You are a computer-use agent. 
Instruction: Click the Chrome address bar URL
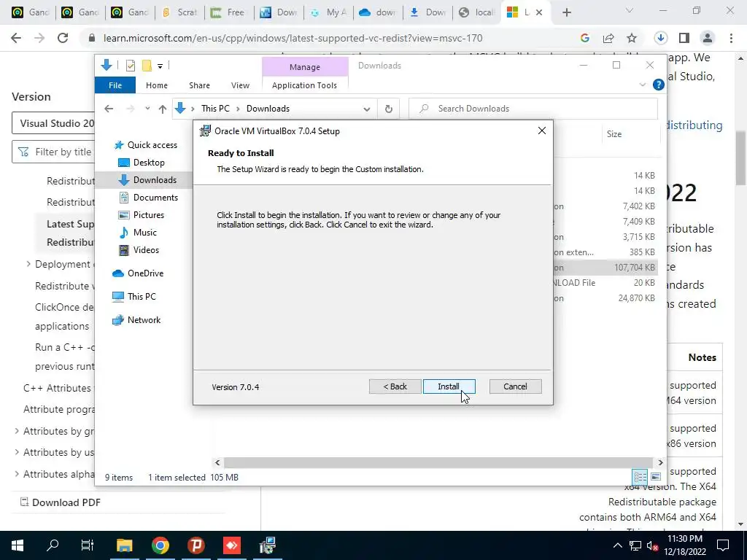(293, 38)
